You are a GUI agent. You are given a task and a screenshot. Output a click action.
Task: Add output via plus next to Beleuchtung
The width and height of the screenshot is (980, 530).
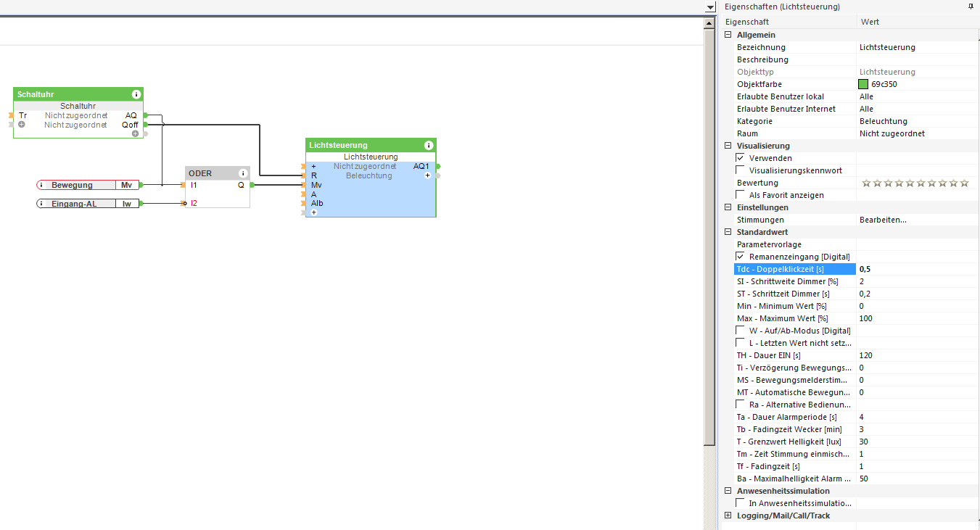click(x=427, y=175)
